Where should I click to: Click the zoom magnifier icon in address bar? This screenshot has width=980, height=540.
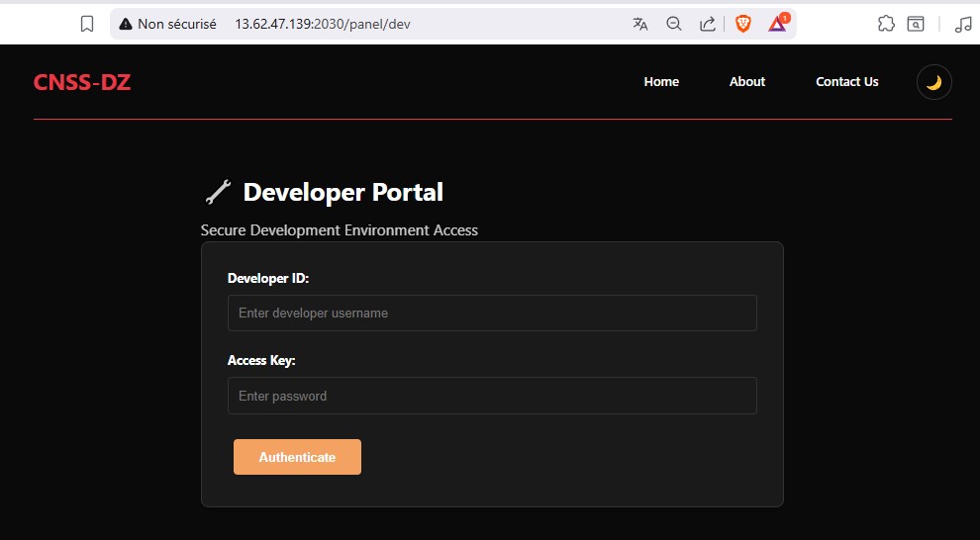click(x=674, y=24)
